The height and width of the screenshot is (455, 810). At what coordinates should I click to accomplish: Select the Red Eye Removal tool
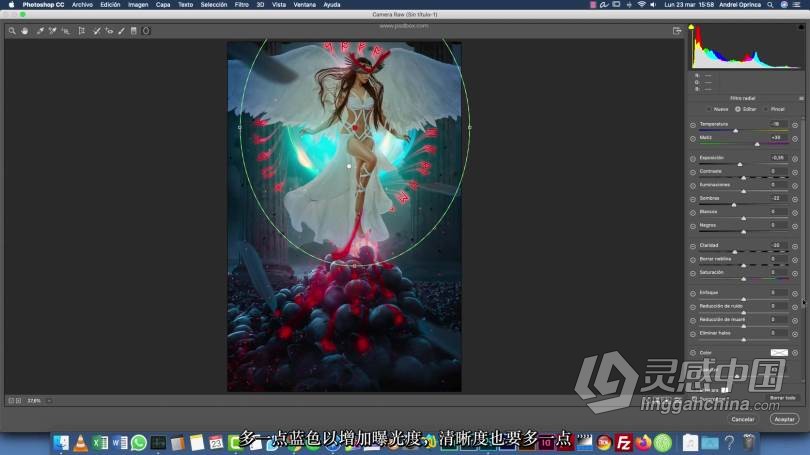tap(109, 31)
